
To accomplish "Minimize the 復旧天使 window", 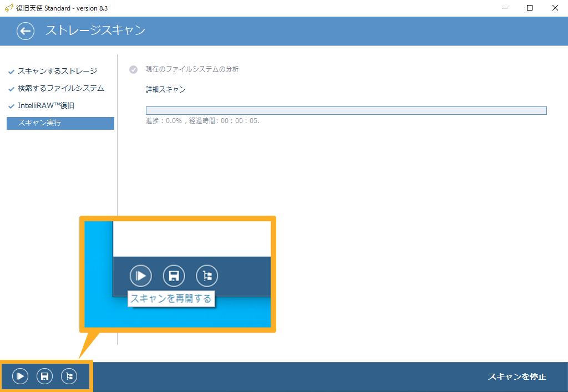I will pyautogui.click(x=505, y=8).
